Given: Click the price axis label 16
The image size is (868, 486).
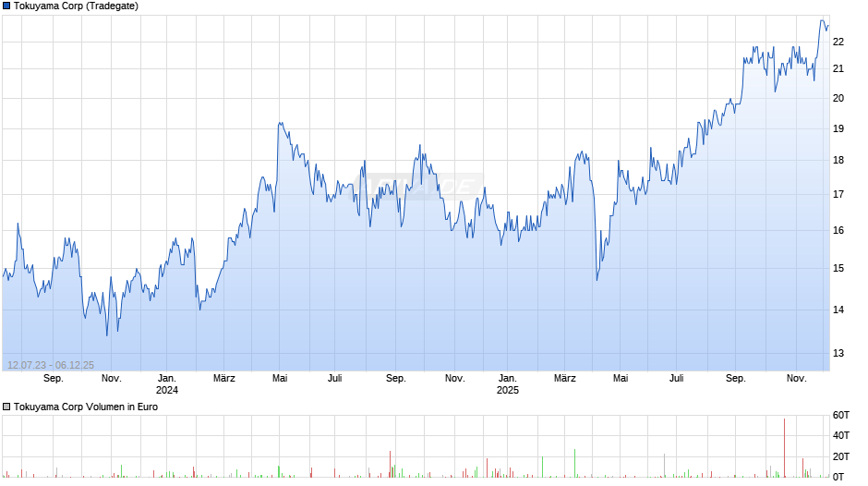Looking at the screenshot, I should [838, 231].
